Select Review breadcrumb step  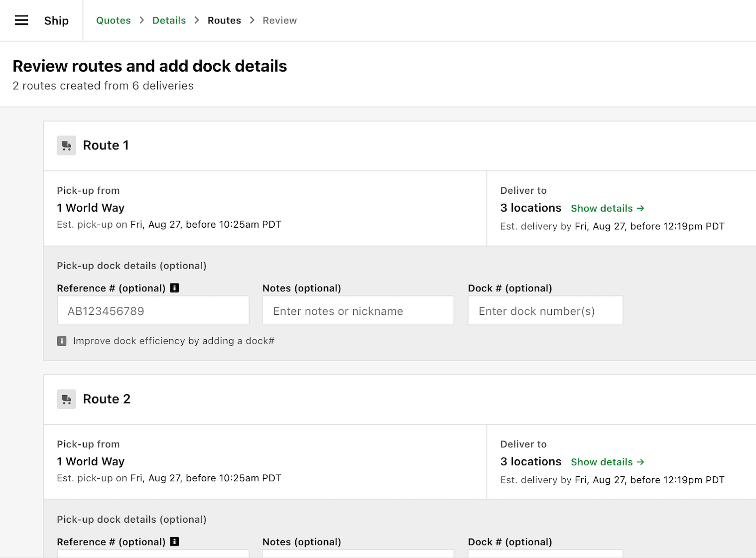click(280, 20)
